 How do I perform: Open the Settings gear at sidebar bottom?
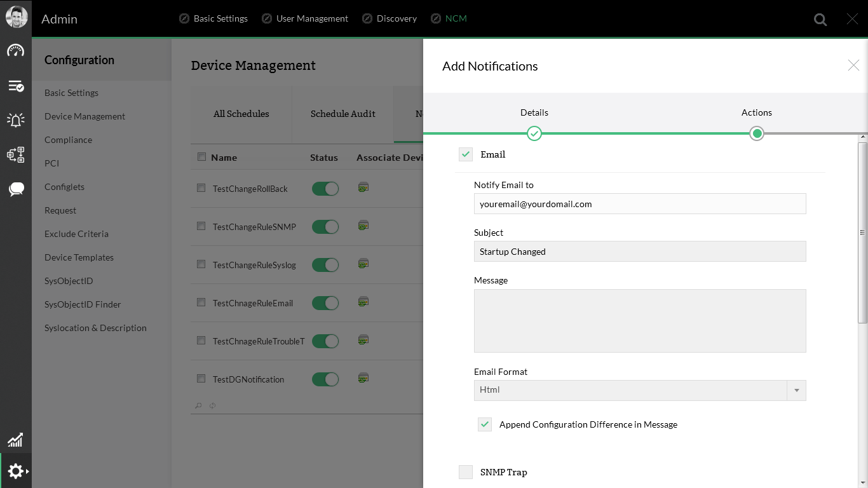pos(16,471)
